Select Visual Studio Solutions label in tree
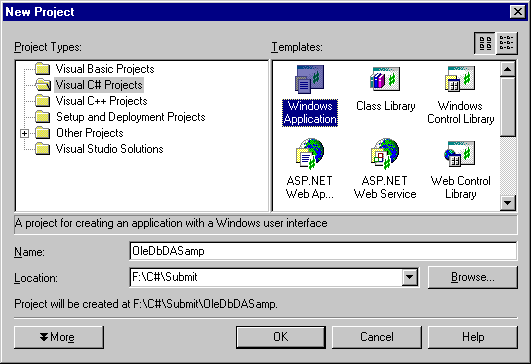Image resolution: width=531 pixels, height=364 pixels. pos(109,149)
